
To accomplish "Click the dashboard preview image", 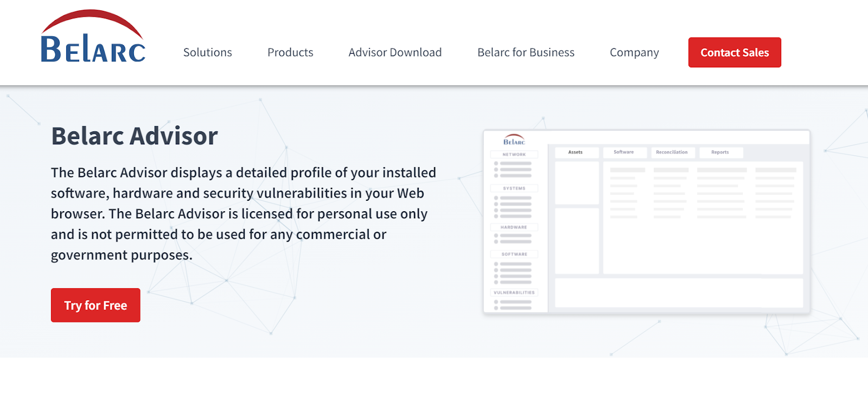I will point(647,220).
